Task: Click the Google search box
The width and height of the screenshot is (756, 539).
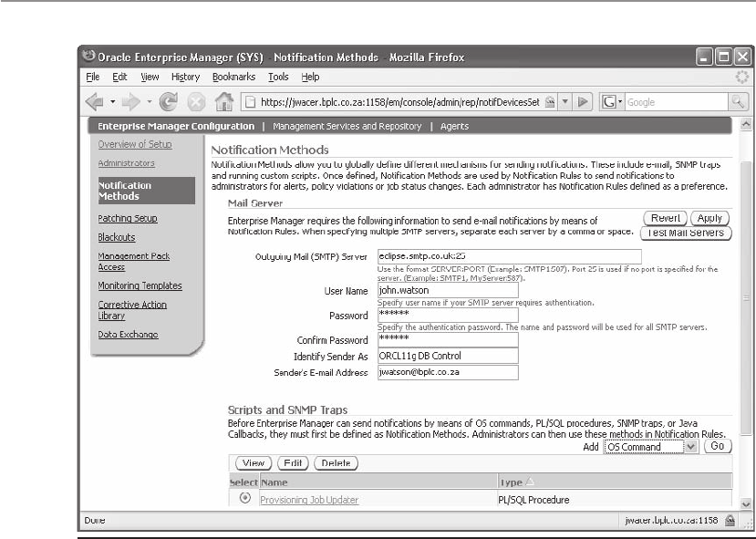Action: point(677,102)
